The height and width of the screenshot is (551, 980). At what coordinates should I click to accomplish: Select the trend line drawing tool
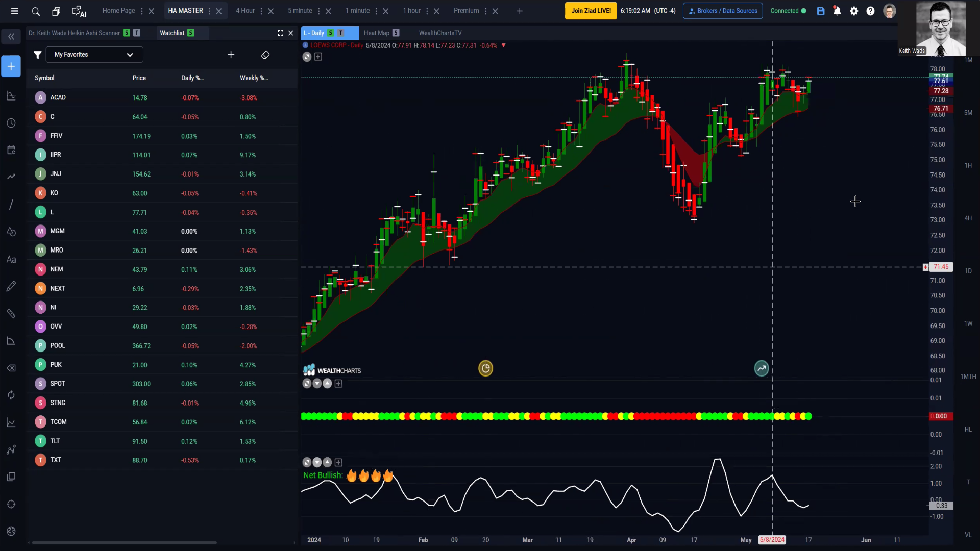11,205
